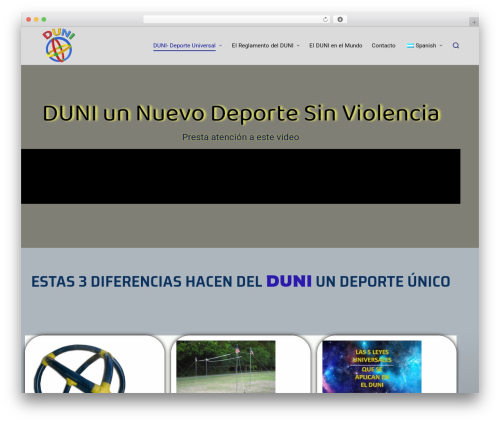This screenshot has height=423, width=500.
Task: Go to El DUNI en el Mundo page
Action: [x=335, y=46]
